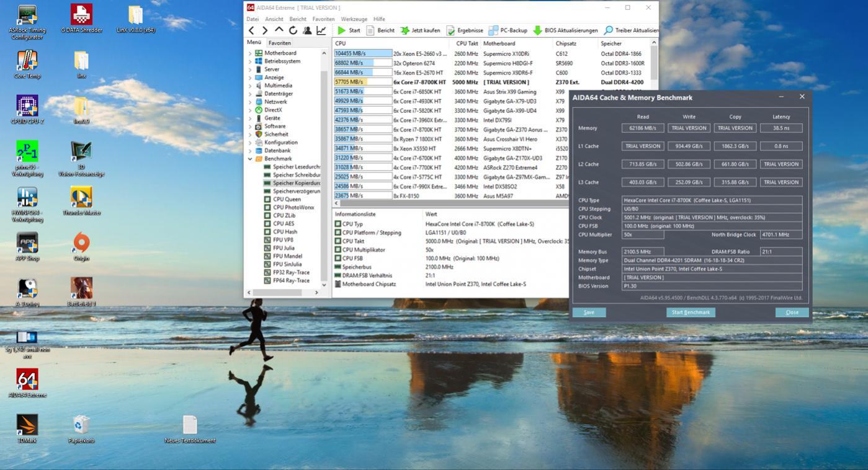The height and width of the screenshot is (470, 868).
Task: Click Save in Cache & Memory Benchmark
Action: pos(589,313)
